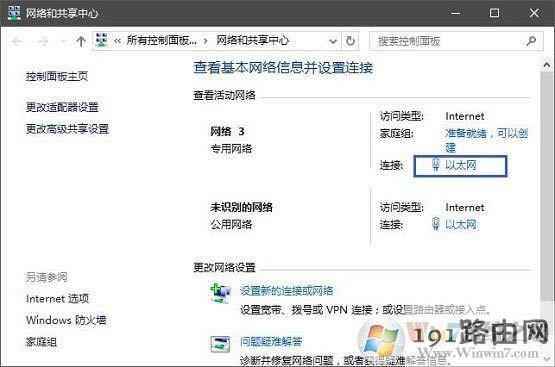The image size is (555, 367).
Task: Open 更改适配器设置 in the sidebar
Action: 62,107
